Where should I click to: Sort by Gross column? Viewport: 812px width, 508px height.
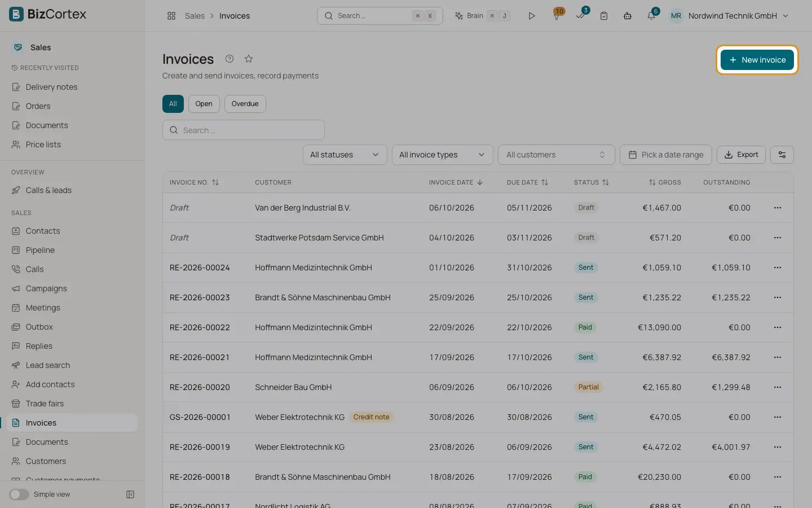tap(665, 182)
